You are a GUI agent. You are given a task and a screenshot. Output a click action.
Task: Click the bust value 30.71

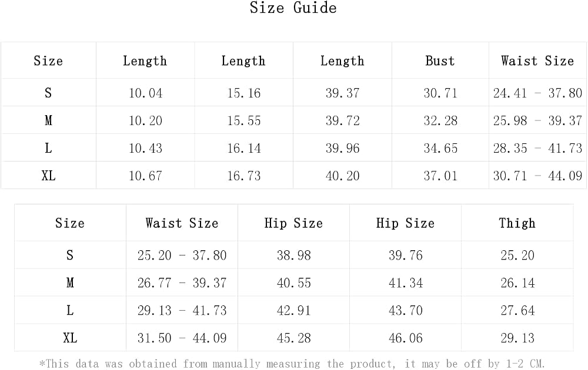(440, 93)
